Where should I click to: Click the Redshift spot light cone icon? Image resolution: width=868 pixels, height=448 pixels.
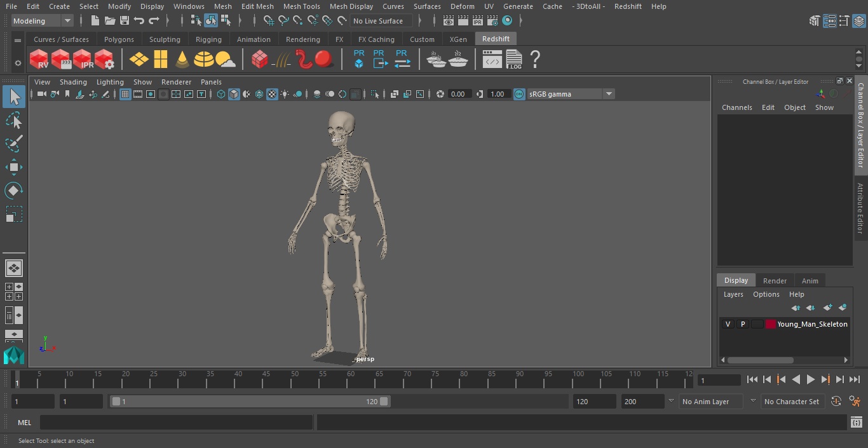point(182,60)
